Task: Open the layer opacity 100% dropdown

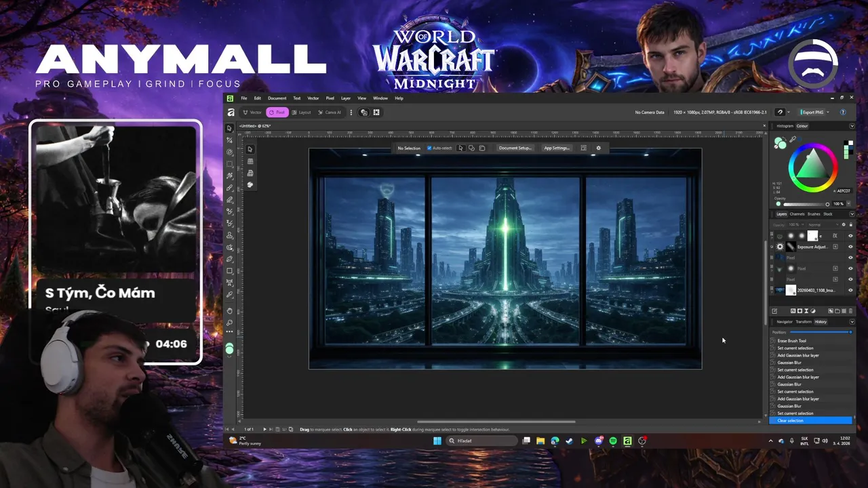Action: pyautogui.click(x=797, y=224)
